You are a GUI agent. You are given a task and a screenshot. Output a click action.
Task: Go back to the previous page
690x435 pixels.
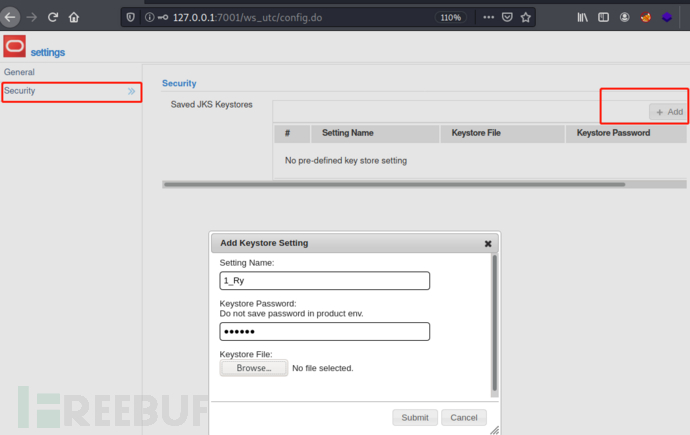[10, 17]
